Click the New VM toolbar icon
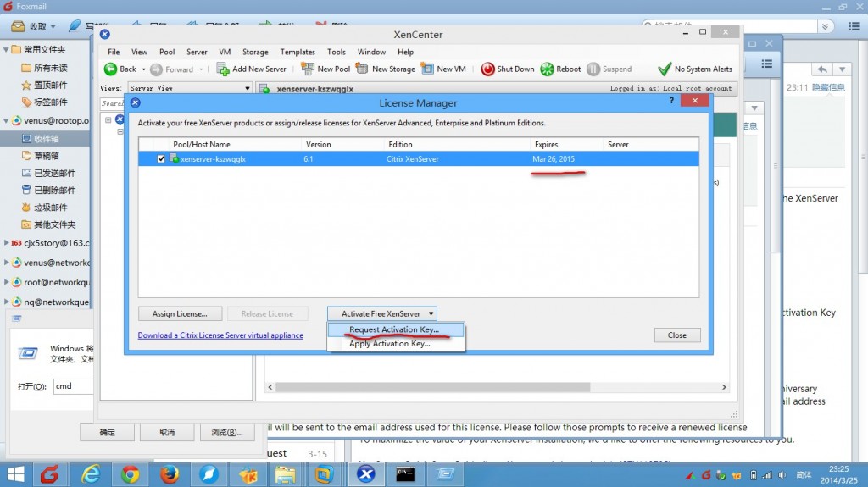The width and height of the screenshot is (868, 487). tap(427, 69)
